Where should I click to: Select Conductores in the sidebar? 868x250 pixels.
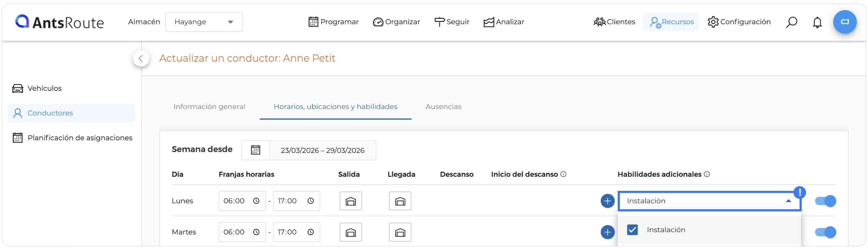click(71, 113)
